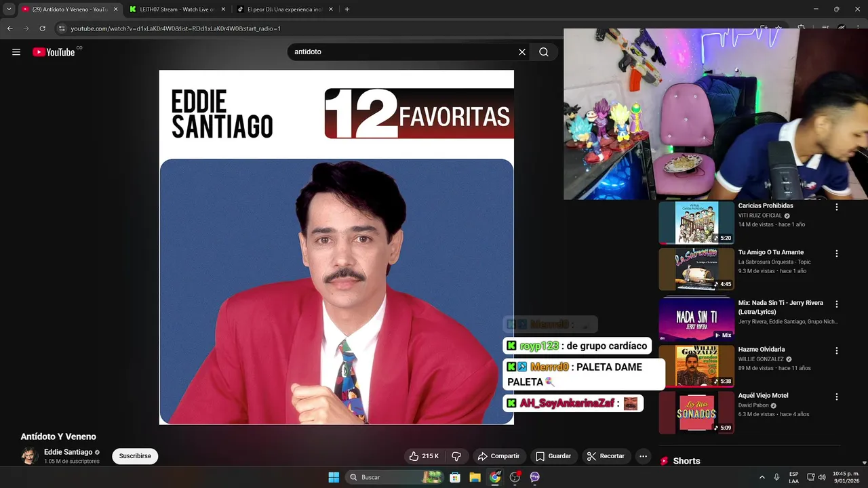The image size is (868, 488).
Task: Open options for Caricias Prohibidas video
Action: [836, 207]
